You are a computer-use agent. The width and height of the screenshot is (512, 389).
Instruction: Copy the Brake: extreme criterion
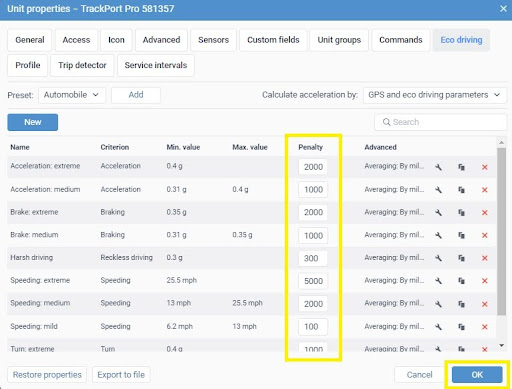point(461,212)
